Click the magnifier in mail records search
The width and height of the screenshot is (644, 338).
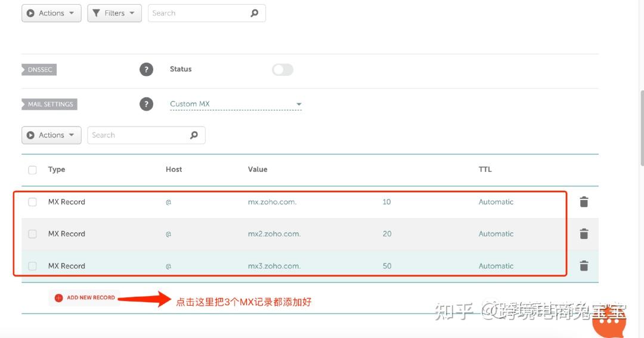click(x=194, y=135)
